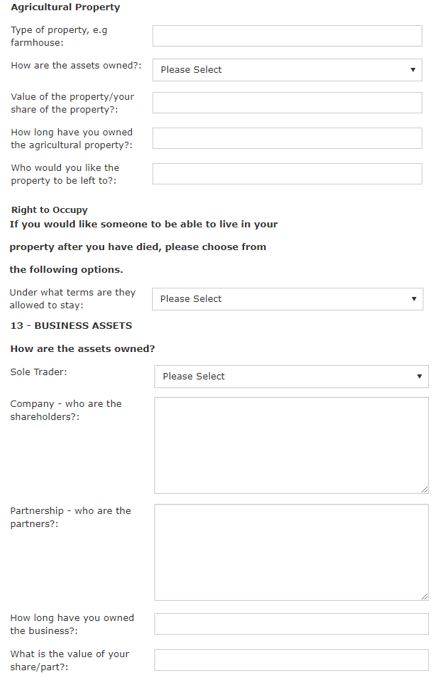Click the 'Who would you like the property to be left to' field
The image size is (441, 693).
click(287, 174)
